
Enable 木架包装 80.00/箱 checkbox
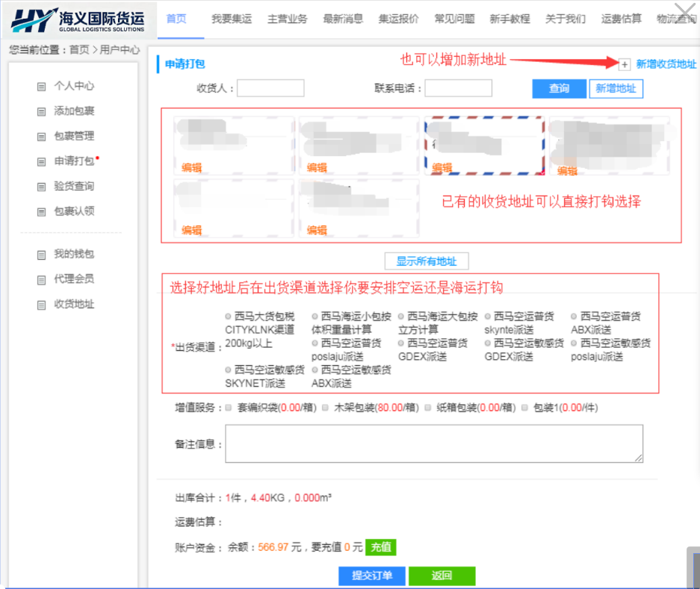pyautogui.click(x=325, y=408)
